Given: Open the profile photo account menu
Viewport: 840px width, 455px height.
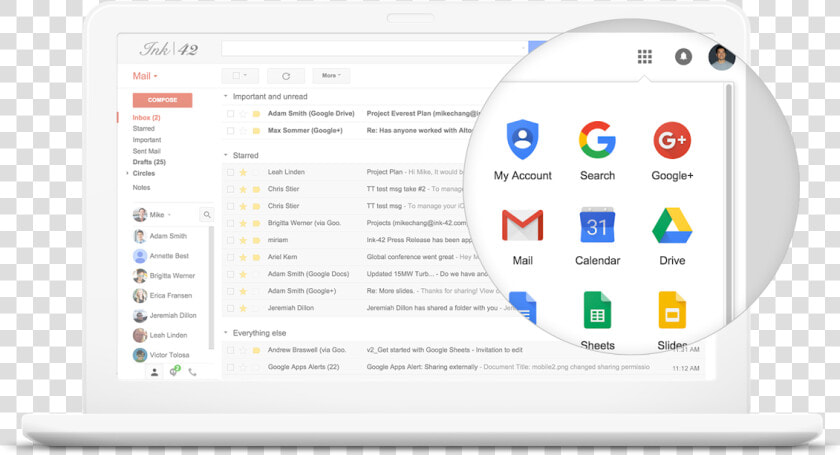Looking at the screenshot, I should (721, 57).
